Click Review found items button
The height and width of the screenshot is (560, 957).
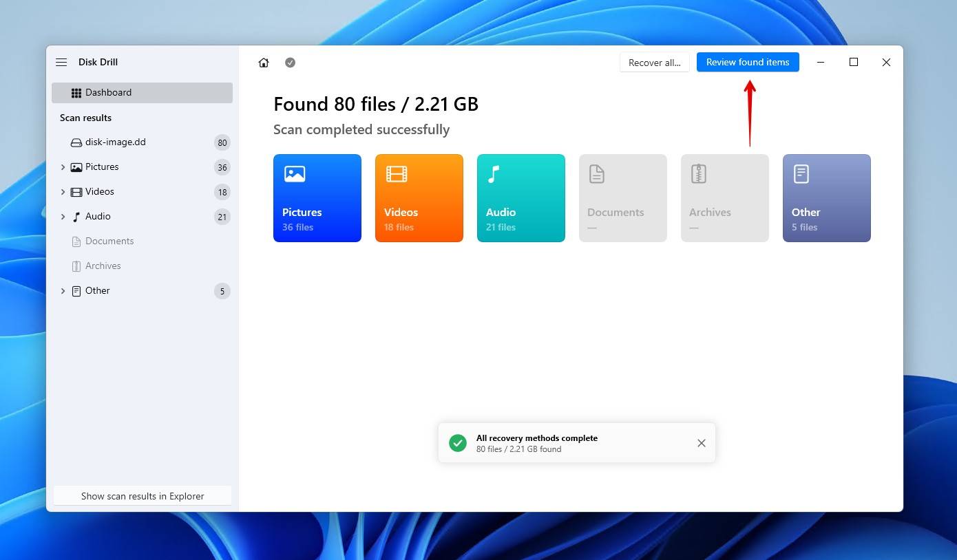pos(748,62)
